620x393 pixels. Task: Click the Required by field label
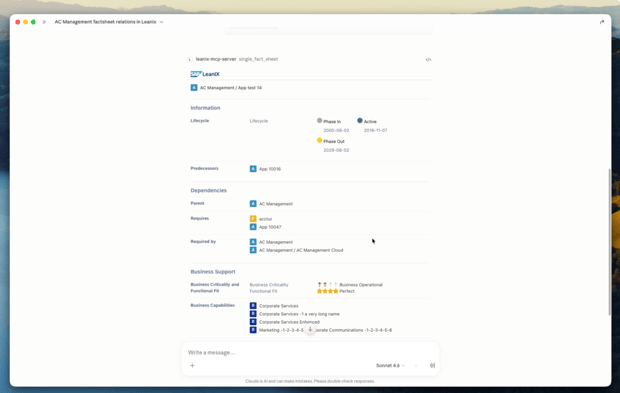(x=203, y=242)
